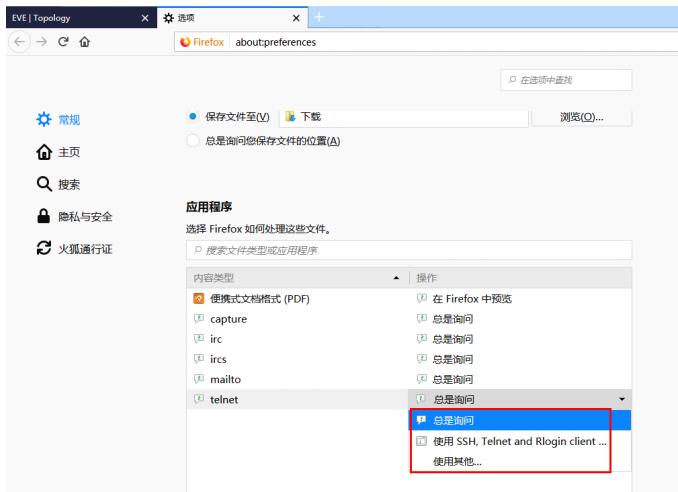Click the browser forward arrow

(x=42, y=42)
